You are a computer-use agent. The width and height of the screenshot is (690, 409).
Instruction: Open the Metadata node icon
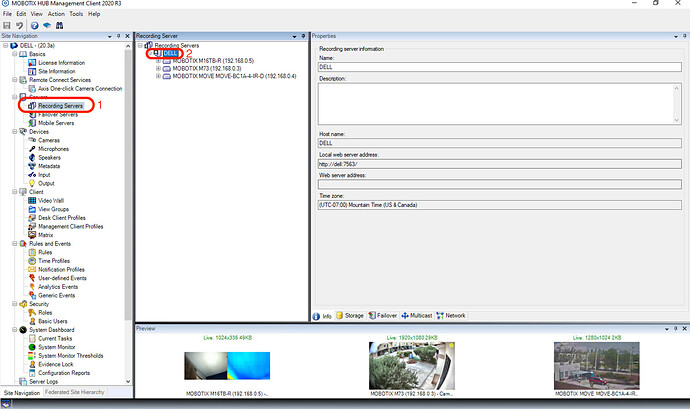click(32, 166)
